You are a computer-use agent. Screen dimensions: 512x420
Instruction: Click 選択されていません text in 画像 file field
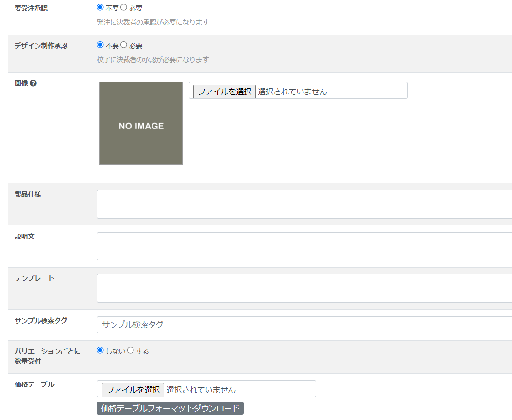tap(292, 91)
